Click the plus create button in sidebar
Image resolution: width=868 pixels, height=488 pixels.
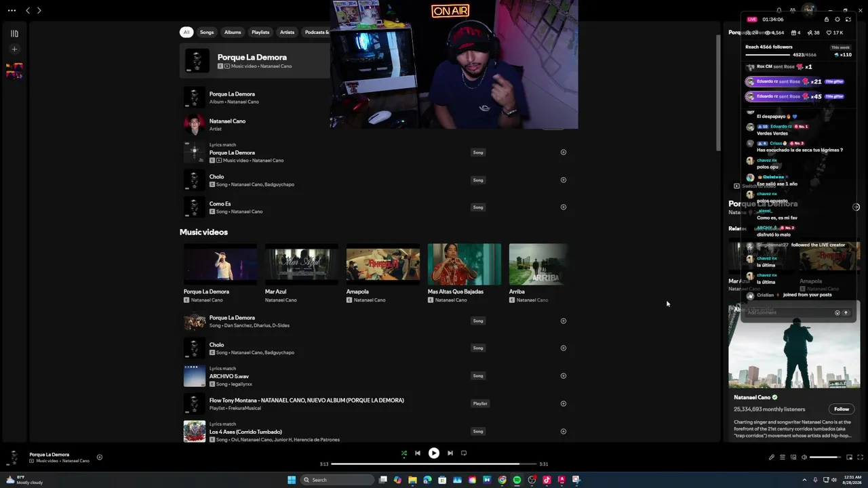pyautogui.click(x=14, y=49)
